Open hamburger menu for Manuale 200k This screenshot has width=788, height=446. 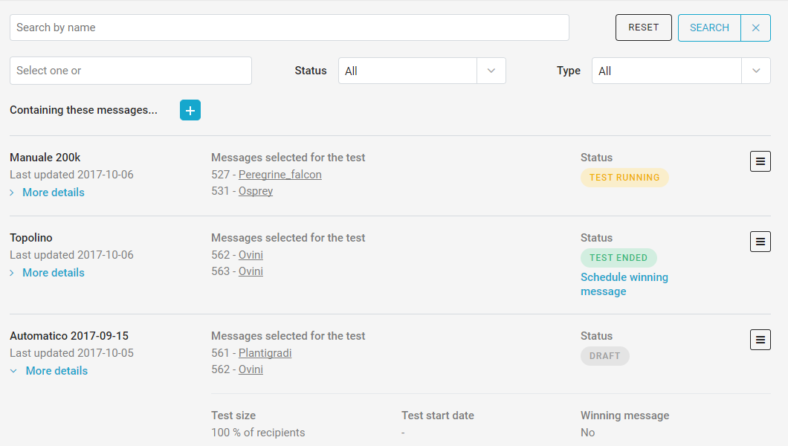[760, 161]
